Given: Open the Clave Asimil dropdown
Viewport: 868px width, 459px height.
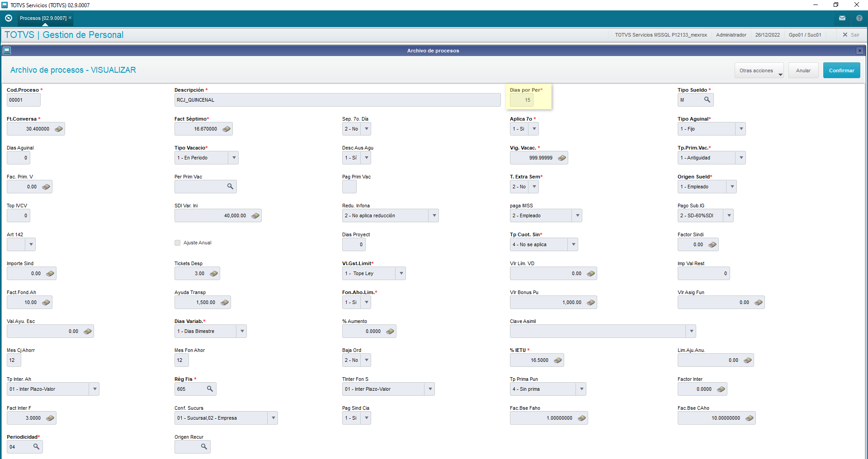Looking at the screenshot, I should click(x=691, y=332).
